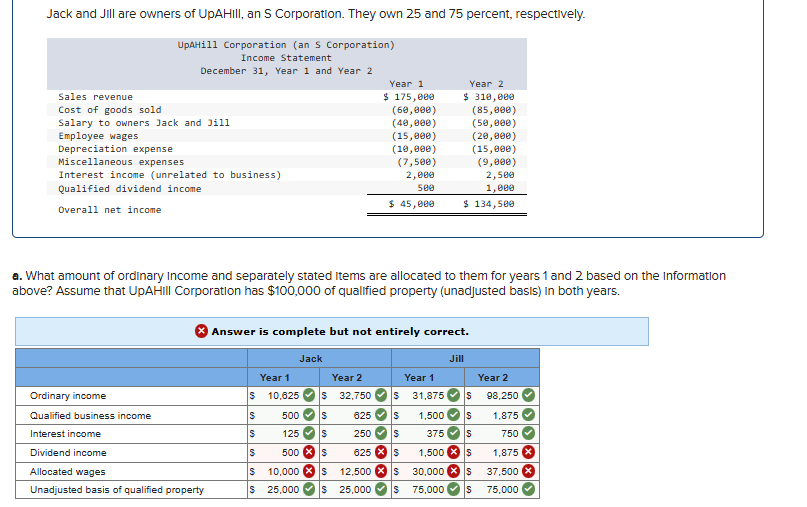
Task: Click red X beside Jack Year 2 dividend income
Action: pyautogui.click(x=381, y=452)
